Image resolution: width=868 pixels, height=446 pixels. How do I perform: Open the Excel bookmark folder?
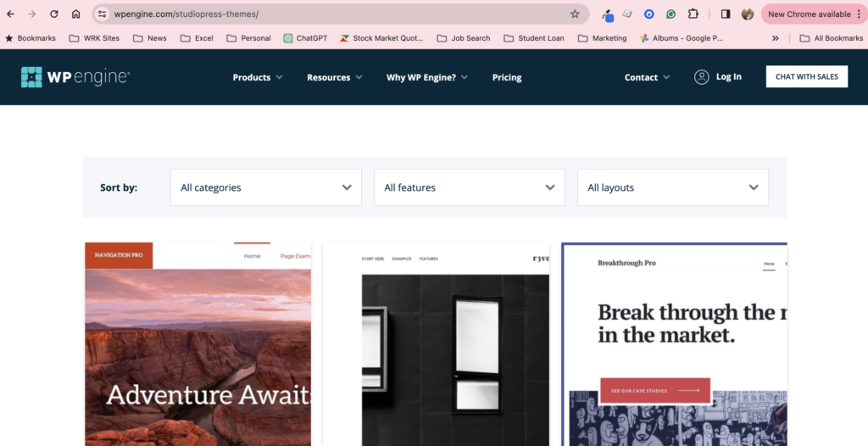(x=197, y=38)
